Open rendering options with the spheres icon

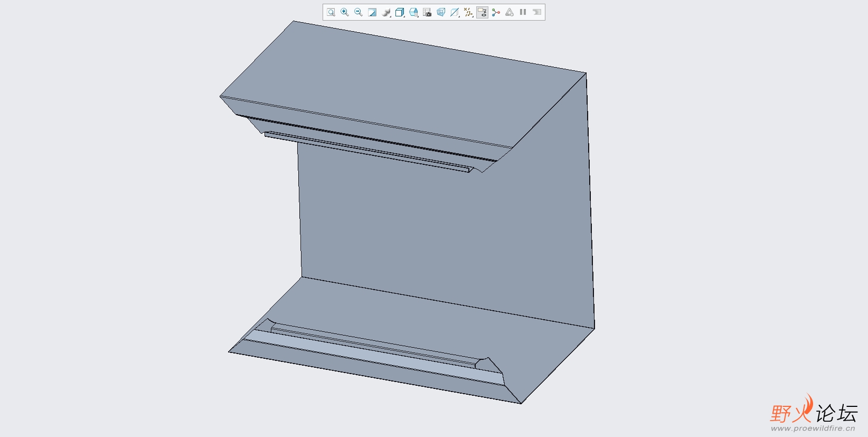pos(386,12)
